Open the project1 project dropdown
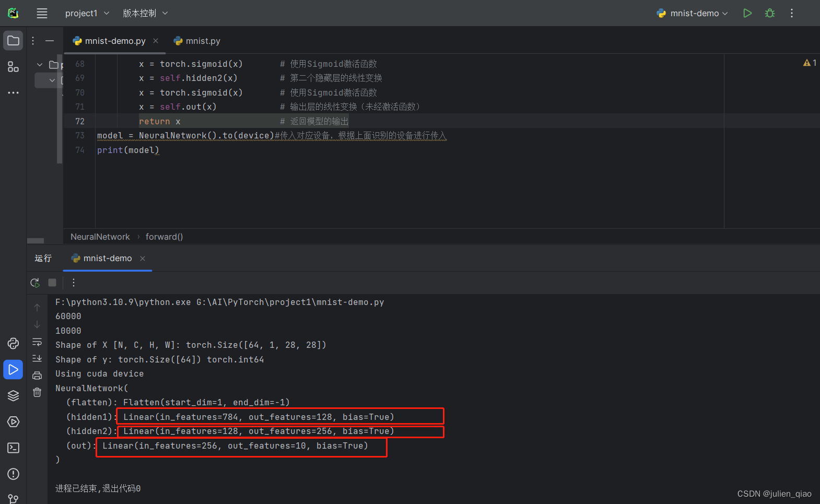This screenshot has width=820, height=504. point(87,13)
